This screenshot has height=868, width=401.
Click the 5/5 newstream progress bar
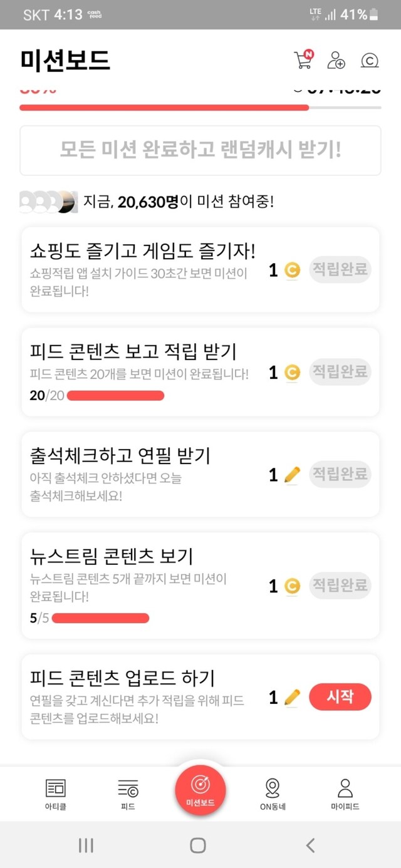[x=100, y=618]
